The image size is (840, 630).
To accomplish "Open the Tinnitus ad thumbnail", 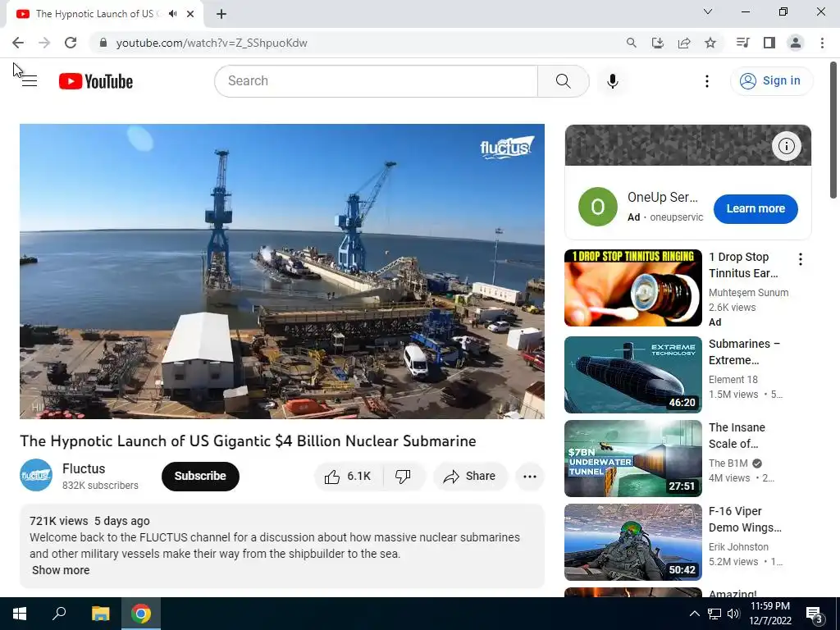I will tap(632, 288).
